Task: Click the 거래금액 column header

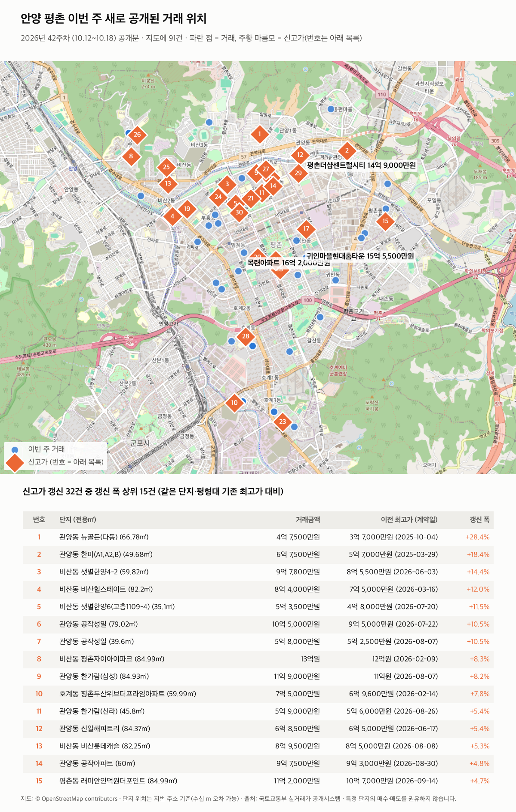Action: coord(308,520)
